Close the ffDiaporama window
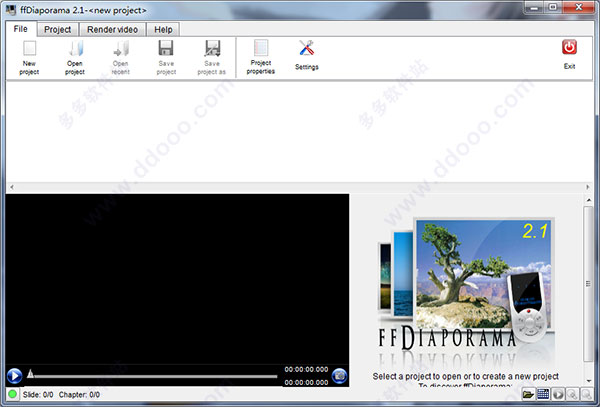The width and height of the screenshot is (600, 407). coord(579,7)
